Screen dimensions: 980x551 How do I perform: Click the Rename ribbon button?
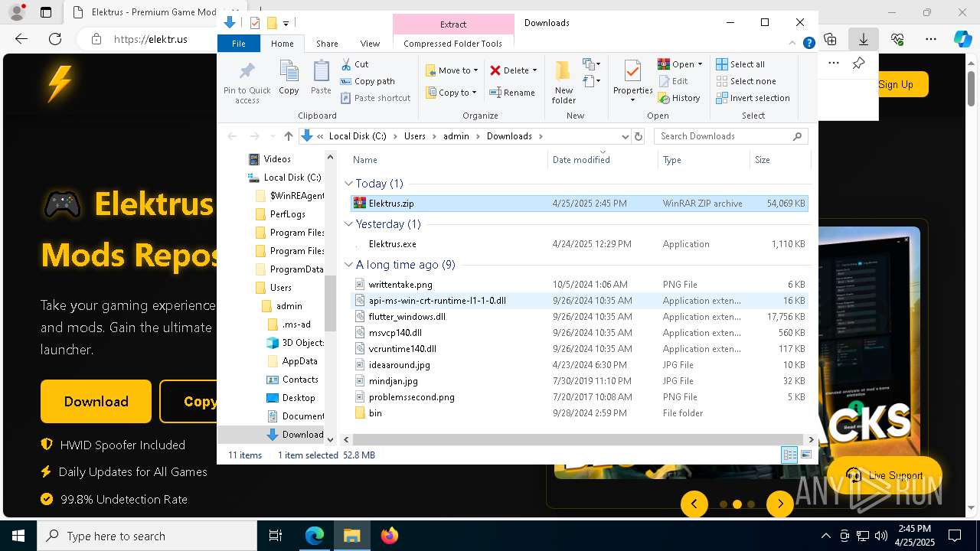click(512, 93)
